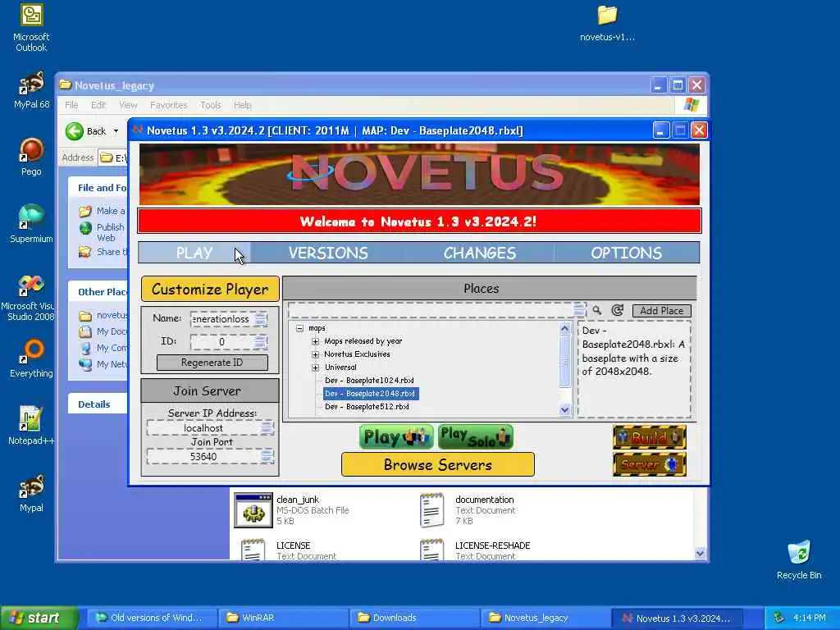Click the search magnifier icon in Places
Screen dimensions: 840x630
click(x=597, y=310)
